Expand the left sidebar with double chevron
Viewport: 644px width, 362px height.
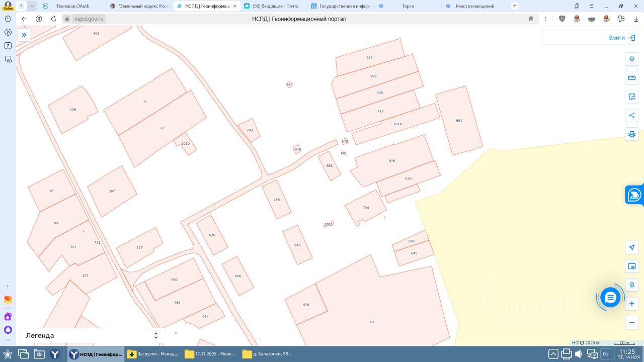click(x=24, y=35)
